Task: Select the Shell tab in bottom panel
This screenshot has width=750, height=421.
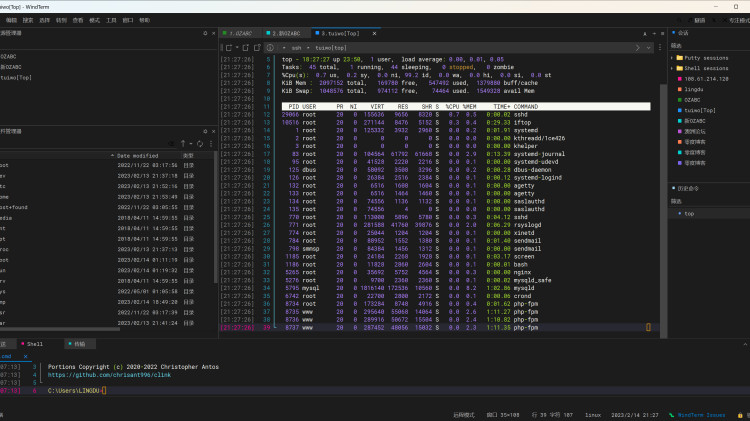Action: point(32,344)
